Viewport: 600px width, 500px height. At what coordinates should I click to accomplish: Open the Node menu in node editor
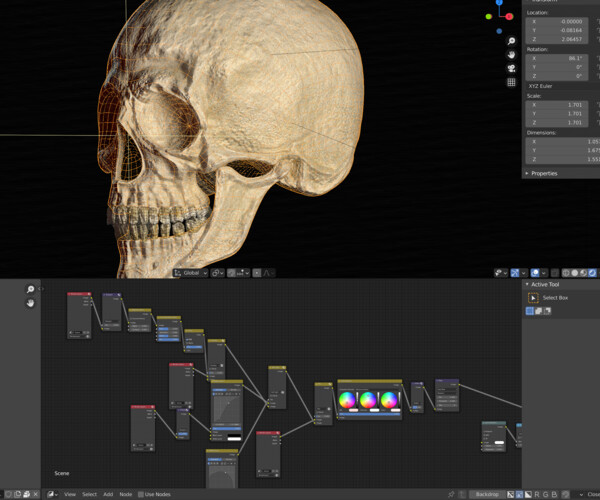(126, 494)
